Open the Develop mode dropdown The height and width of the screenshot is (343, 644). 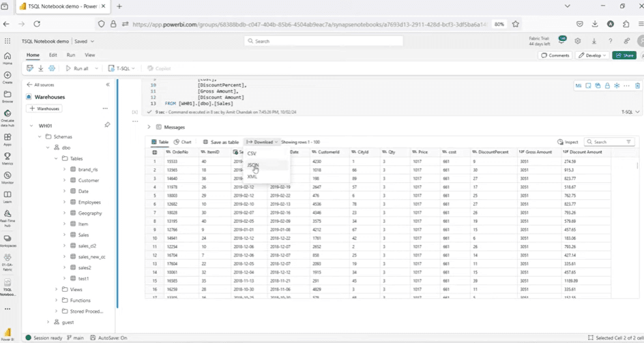click(592, 55)
